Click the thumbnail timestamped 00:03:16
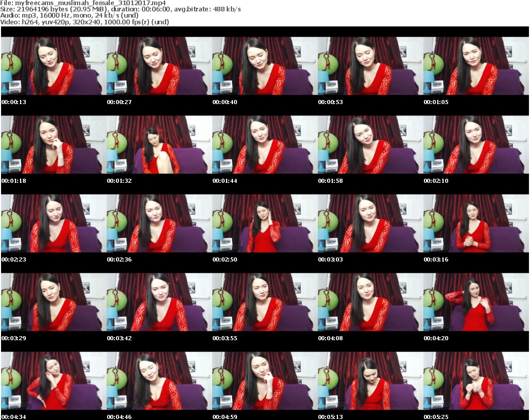 tap(476, 223)
